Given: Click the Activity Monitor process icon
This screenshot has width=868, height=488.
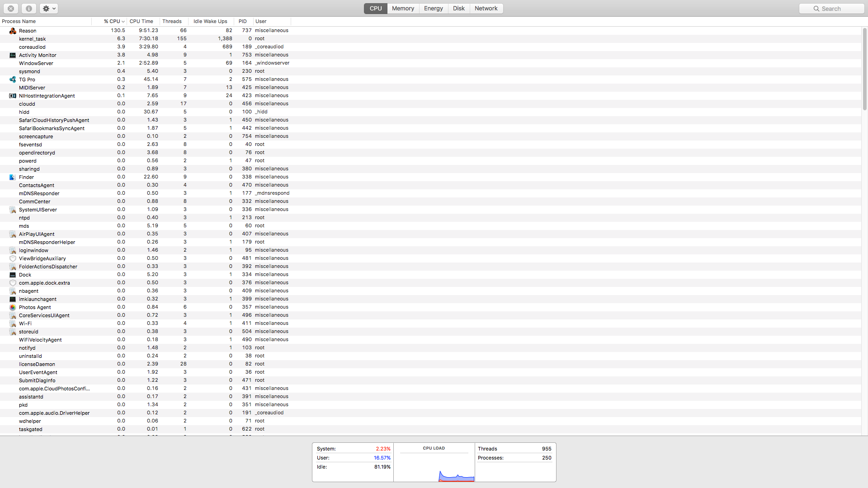Looking at the screenshot, I should tap(13, 55).
